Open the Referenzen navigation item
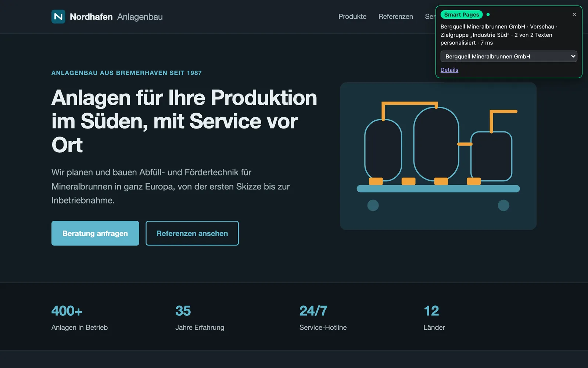 (395, 17)
